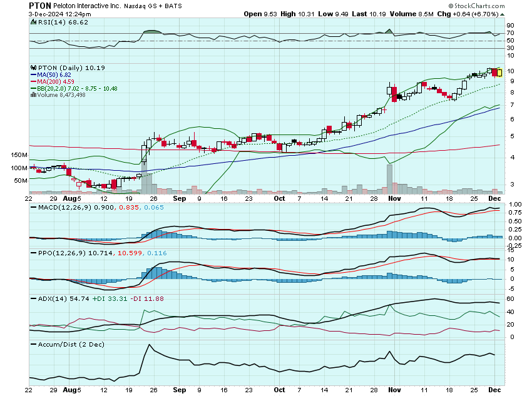The width and height of the screenshot is (532, 396).
Task: Click the red -DI 11.88 value
Action: (x=147, y=298)
